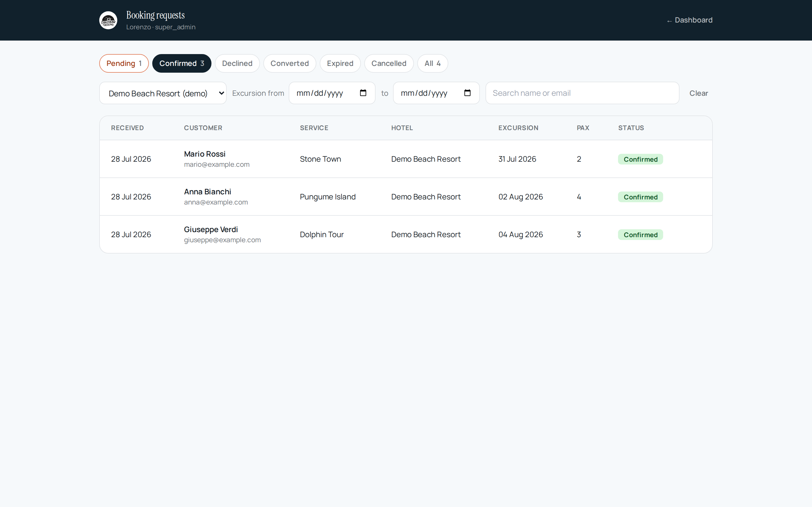Image resolution: width=812 pixels, height=507 pixels.
Task: Open Mario Rossi's booking row
Action: [x=406, y=159]
